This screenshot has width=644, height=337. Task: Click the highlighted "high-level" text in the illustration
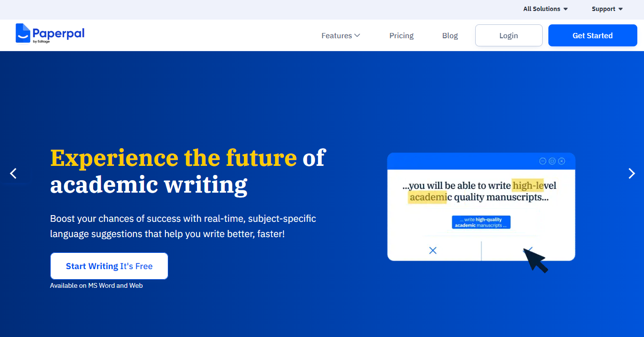[x=528, y=185]
